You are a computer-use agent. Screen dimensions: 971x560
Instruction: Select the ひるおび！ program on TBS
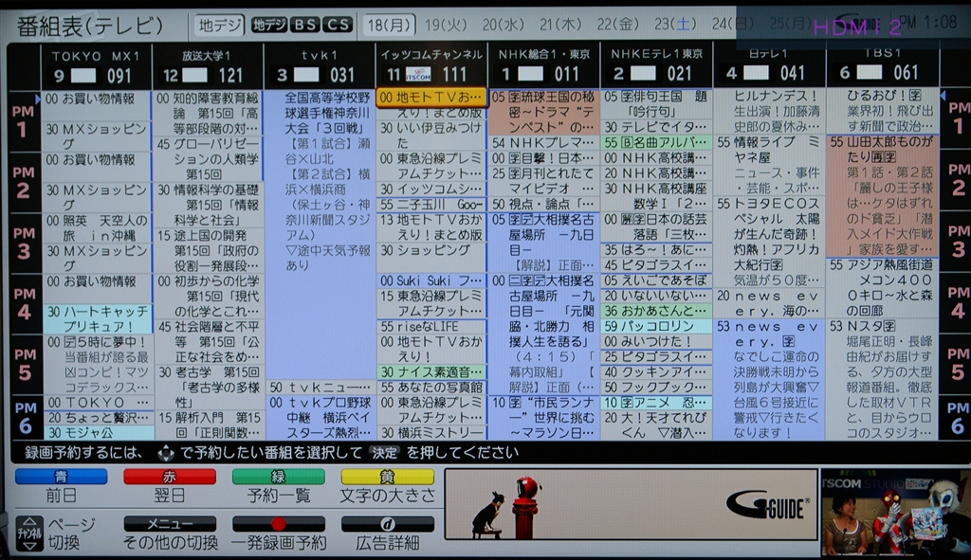pyautogui.click(x=883, y=113)
